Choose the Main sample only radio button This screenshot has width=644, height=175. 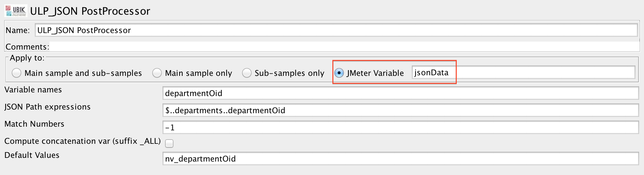tap(157, 73)
